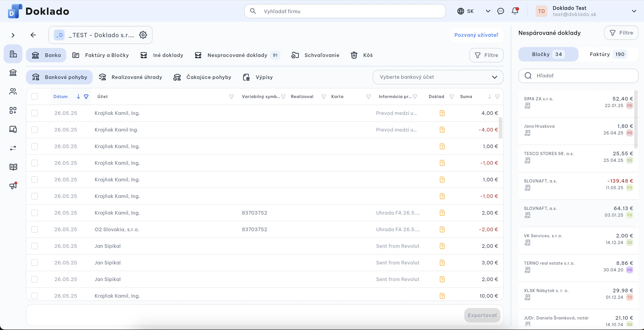Open company settings gear icon
The image size is (644, 330).
(x=143, y=35)
